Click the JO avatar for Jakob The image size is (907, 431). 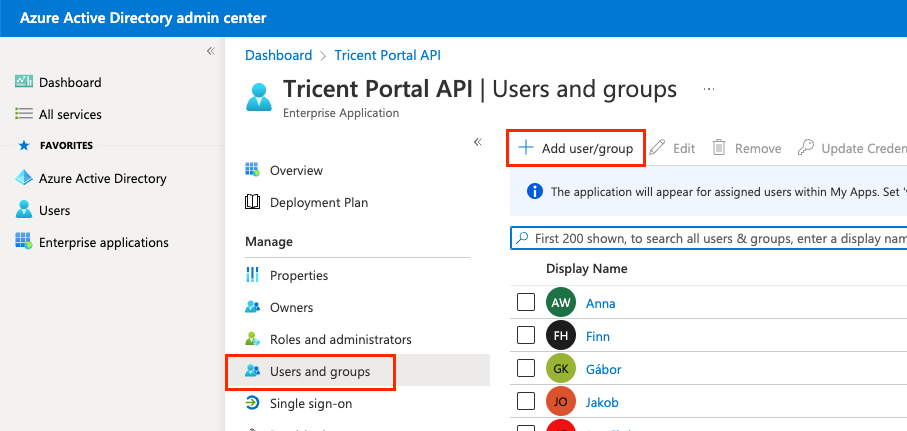pyautogui.click(x=561, y=401)
